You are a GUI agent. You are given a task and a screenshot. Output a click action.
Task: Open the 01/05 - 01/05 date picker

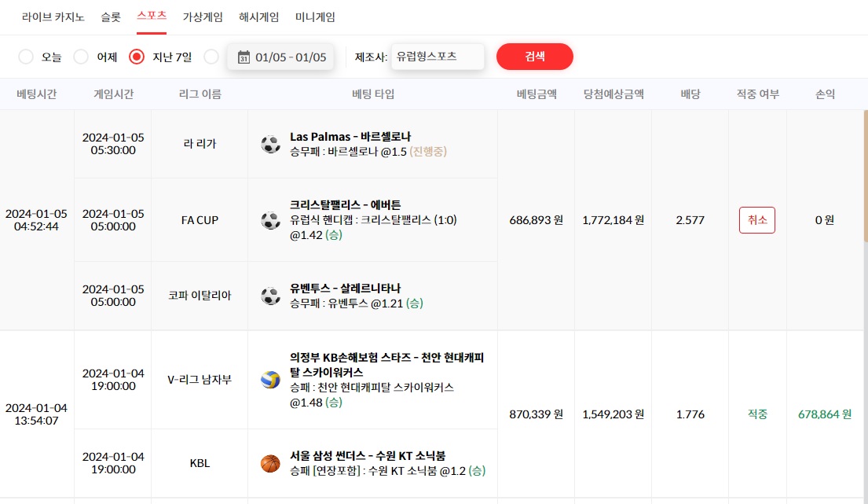pyautogui.click(x=280, y=57)
